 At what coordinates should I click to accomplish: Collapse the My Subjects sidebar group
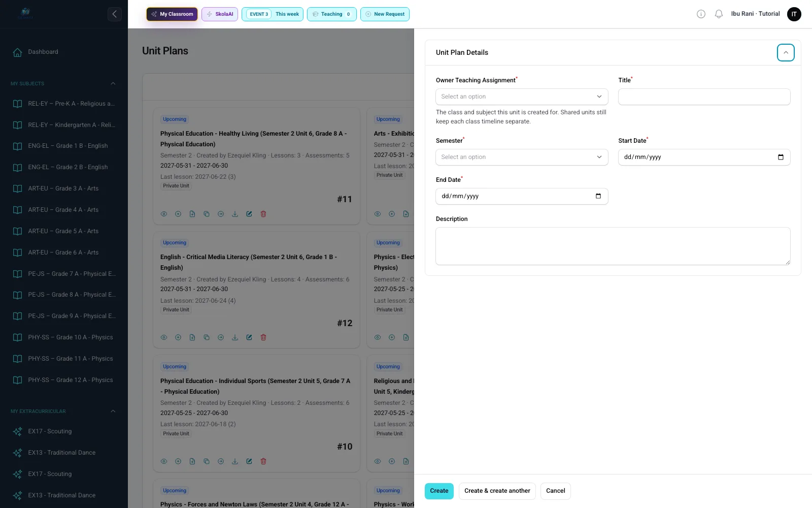113,83
